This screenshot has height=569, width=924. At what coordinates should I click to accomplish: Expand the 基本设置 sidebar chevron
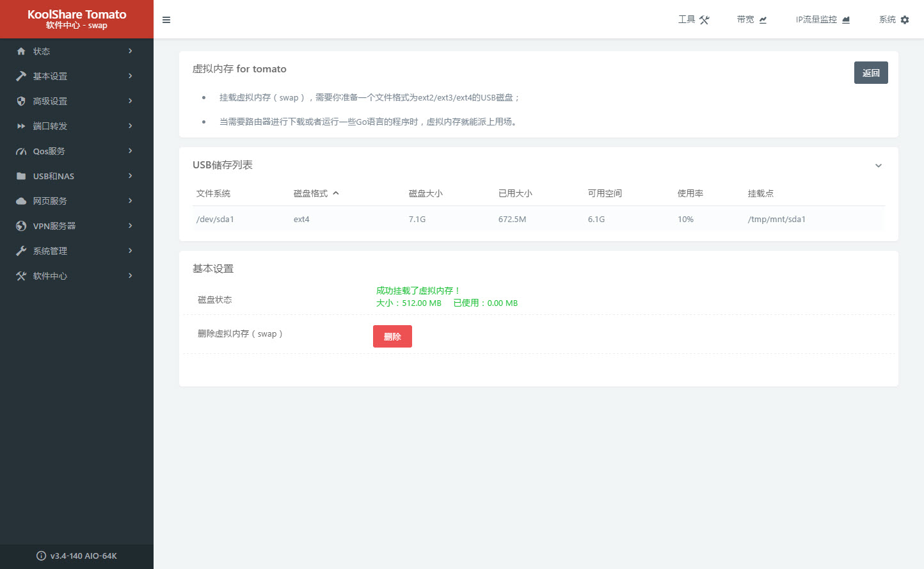tap(131, 76)
